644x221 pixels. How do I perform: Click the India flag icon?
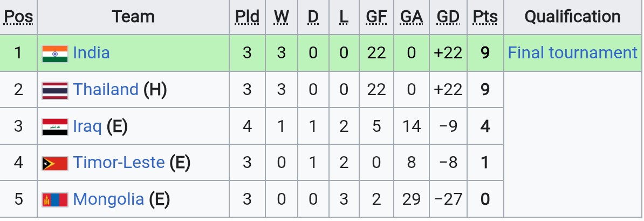[55, 54]
